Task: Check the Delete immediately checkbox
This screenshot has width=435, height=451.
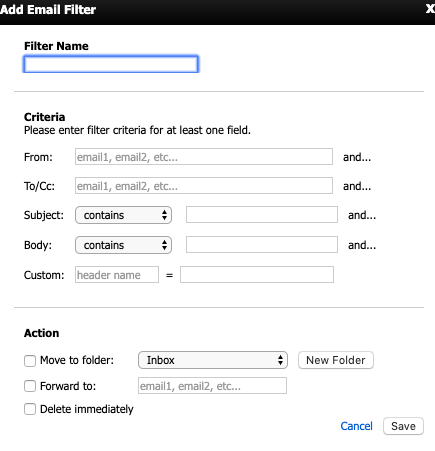Action: (x=30, y=409)
